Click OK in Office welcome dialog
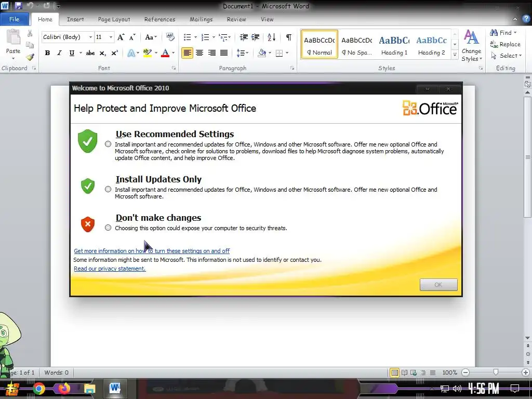Screen dimensions: 532x399 click(438, 285)
